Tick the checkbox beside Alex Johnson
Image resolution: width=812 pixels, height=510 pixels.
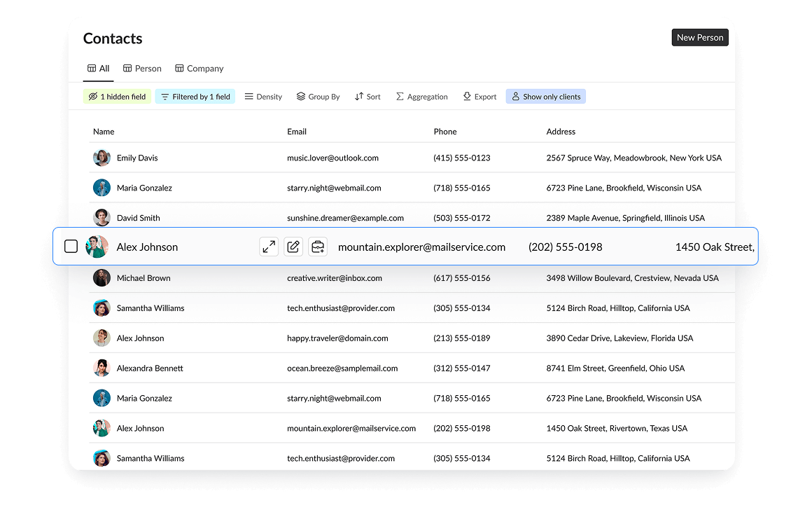71,247
